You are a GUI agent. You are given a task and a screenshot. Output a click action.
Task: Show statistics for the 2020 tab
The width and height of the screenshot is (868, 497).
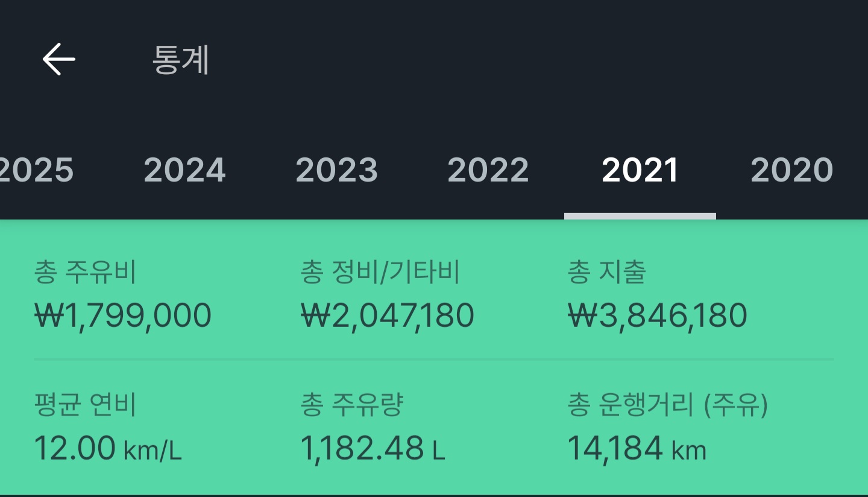791,170
